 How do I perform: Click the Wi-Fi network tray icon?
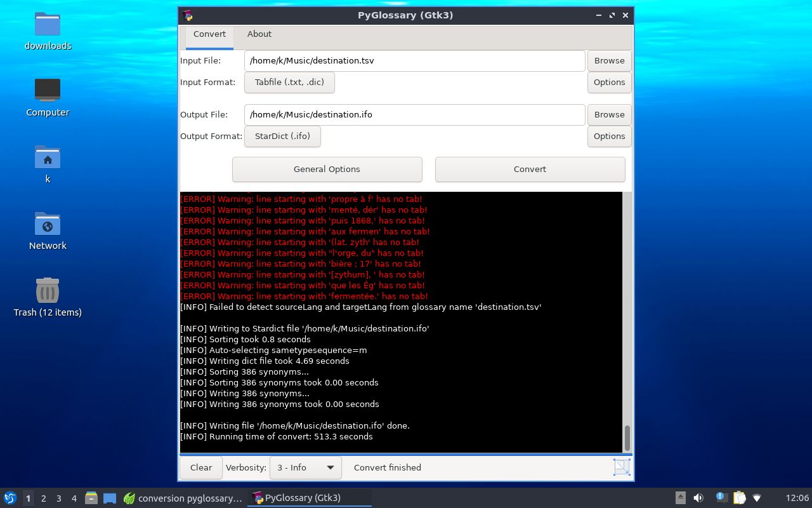point(757,498)
